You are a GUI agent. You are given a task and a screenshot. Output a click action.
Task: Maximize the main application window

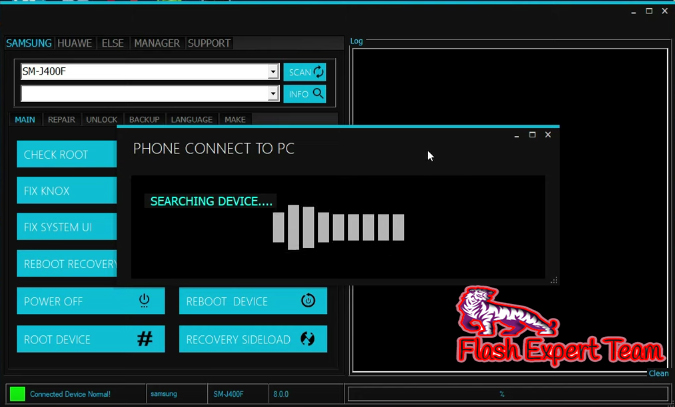pyautogui.click(x=649, y=11)
